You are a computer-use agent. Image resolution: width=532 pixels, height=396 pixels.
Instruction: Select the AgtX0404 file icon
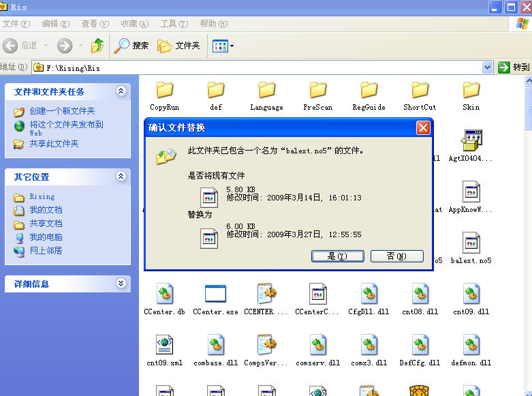click(x=471, y=140)
